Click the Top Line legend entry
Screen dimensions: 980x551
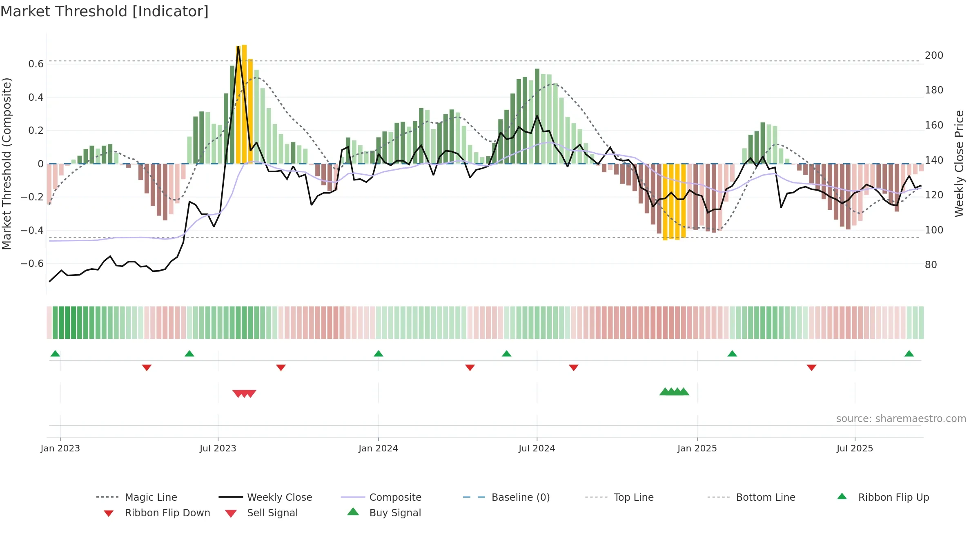(x=619, y=497)
